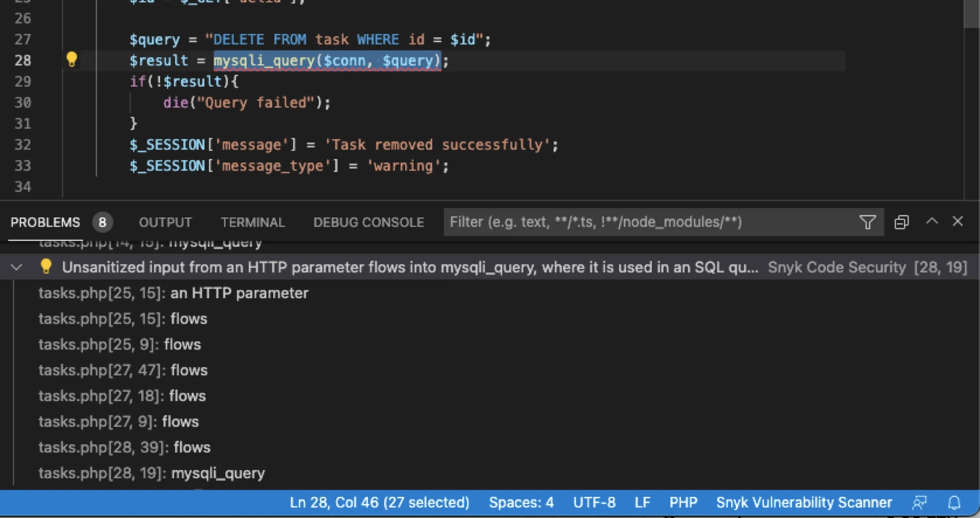Open the quick fix lightbulb on line 28
Viewport: 980px width, 518px height.
[x=72, y=60]
